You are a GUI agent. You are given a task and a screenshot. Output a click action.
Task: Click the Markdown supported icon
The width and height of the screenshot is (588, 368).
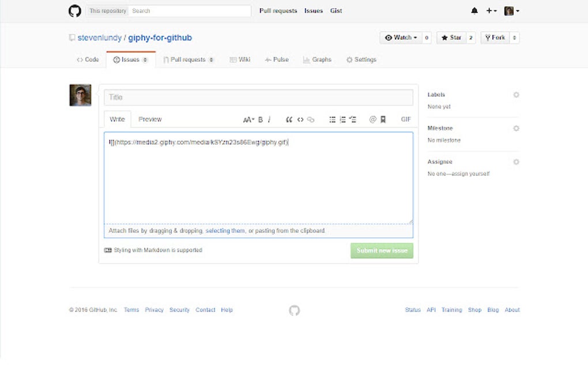pos(108,250)
